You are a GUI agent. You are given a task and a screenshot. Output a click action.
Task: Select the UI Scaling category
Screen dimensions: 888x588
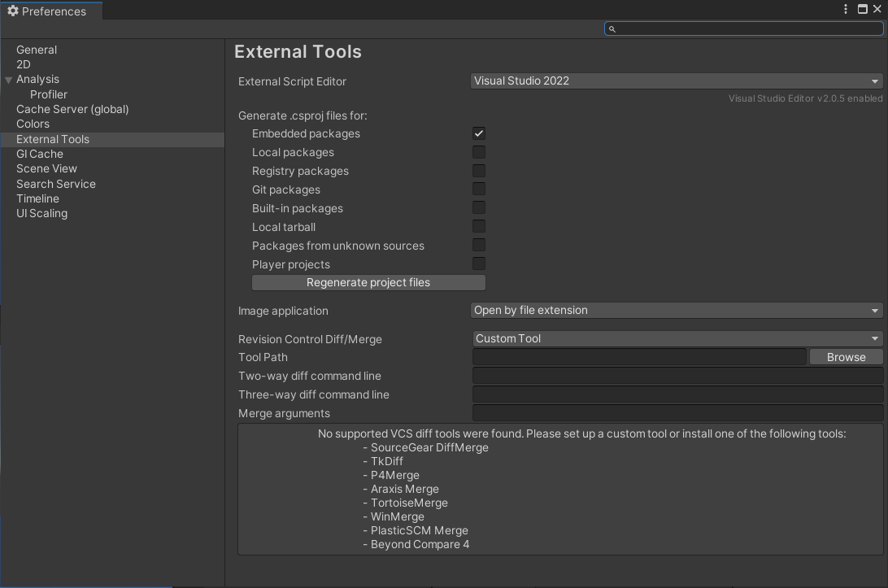tap(41, 213)
